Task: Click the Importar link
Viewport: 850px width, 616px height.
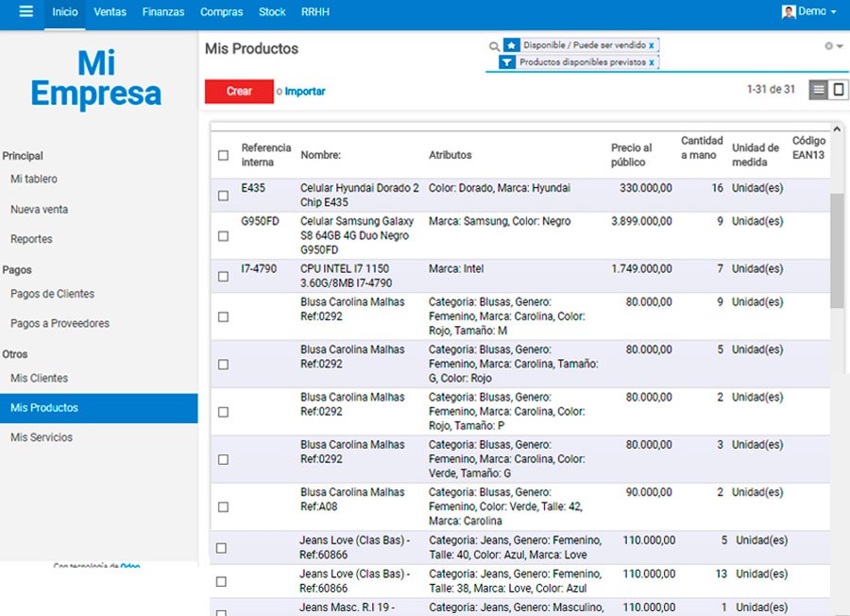Action: point(305,91)
